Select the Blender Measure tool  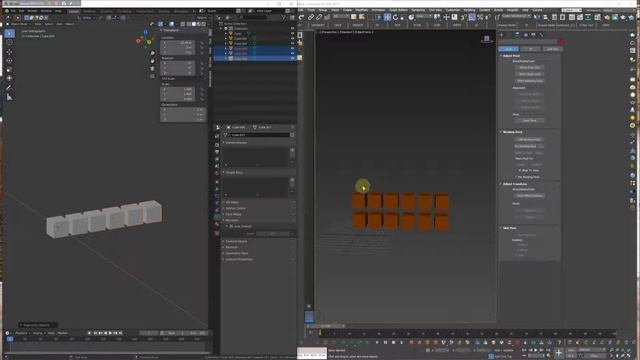9,97
